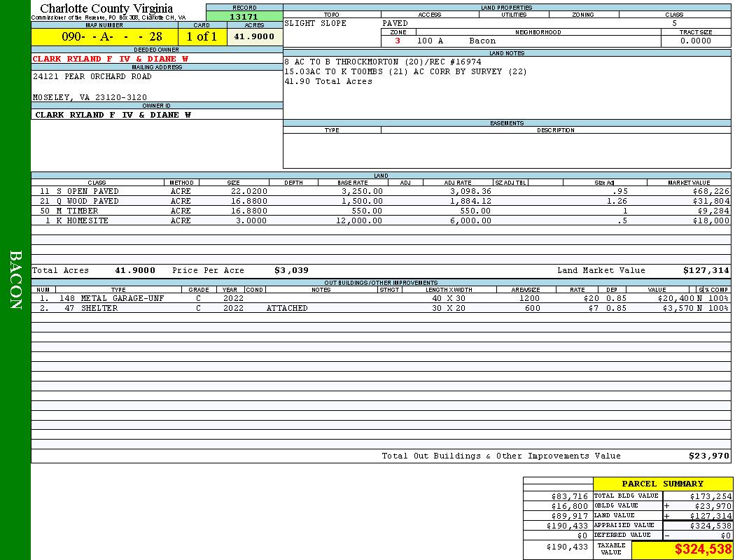Click the red taxable value $324,538

[702, 549]
